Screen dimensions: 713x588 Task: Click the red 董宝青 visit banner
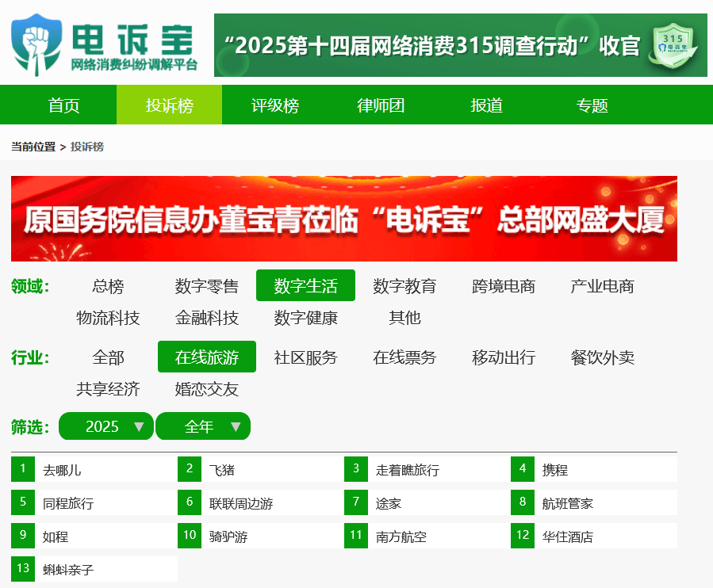click(343, 219)
